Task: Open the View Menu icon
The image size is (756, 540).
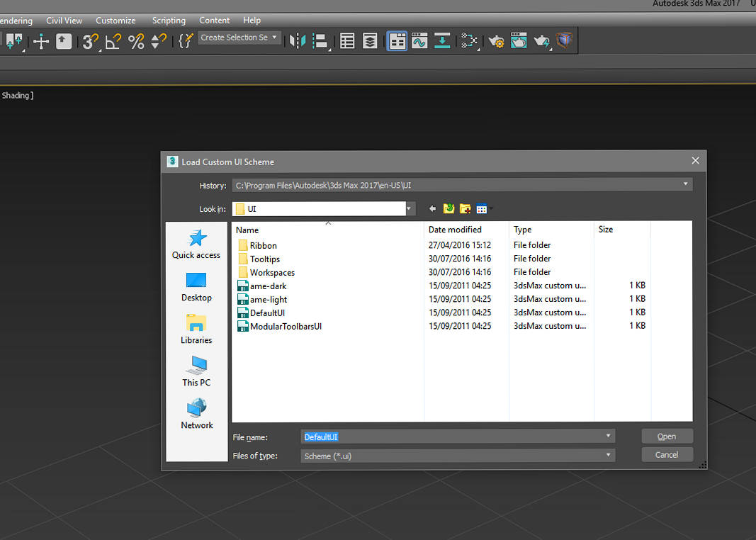Action: [x=483, y=208]
